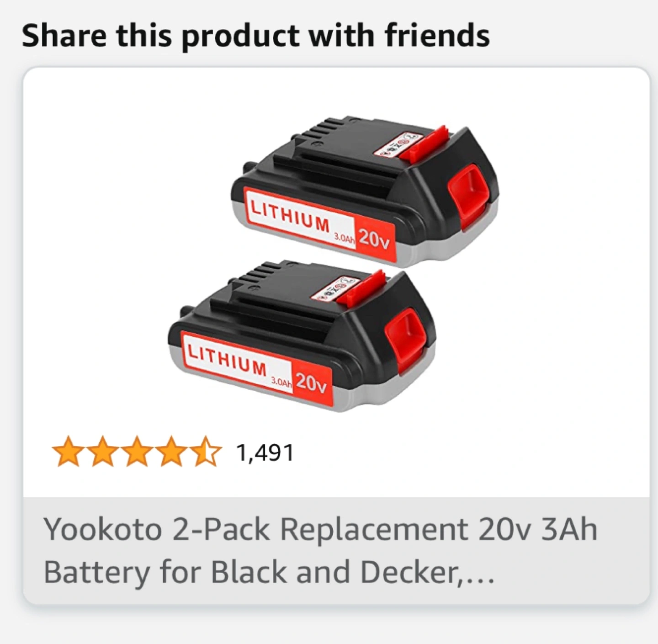Click the 'Share this product with friends' heading
Image resolution: width=658 pixels, height=644 pixels.
256,36
